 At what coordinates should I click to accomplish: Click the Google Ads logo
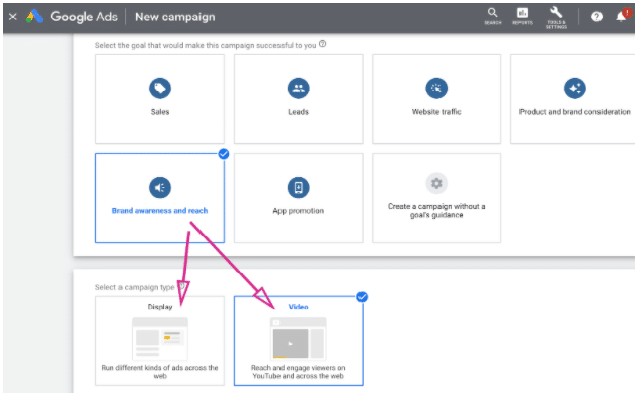pyautogui.click(x=35, y=16)
